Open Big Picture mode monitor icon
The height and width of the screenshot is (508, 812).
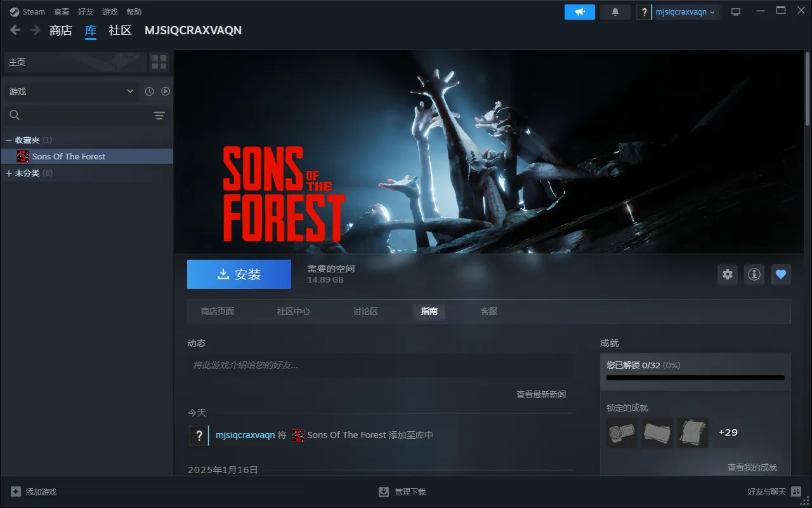coord(736,12)
